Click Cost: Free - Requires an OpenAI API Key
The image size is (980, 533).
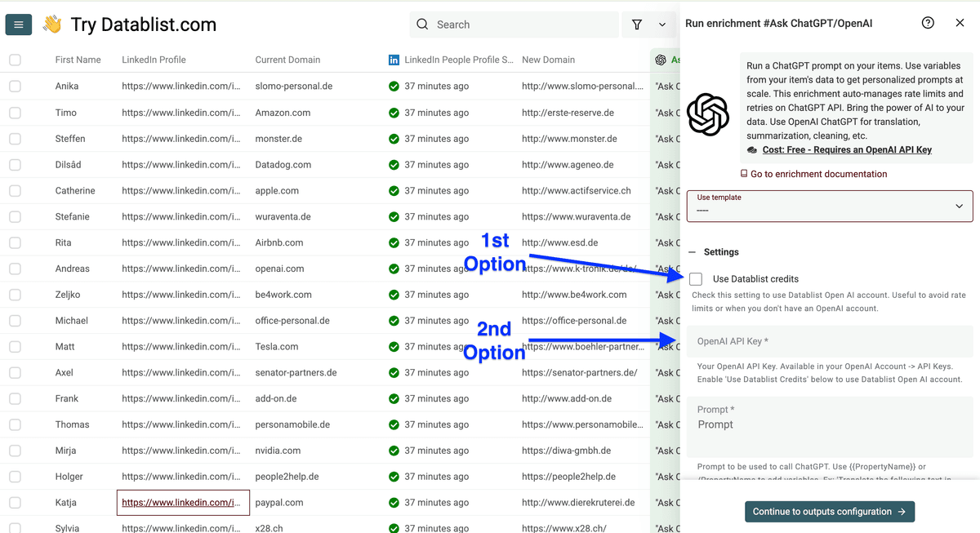(847, 150)
